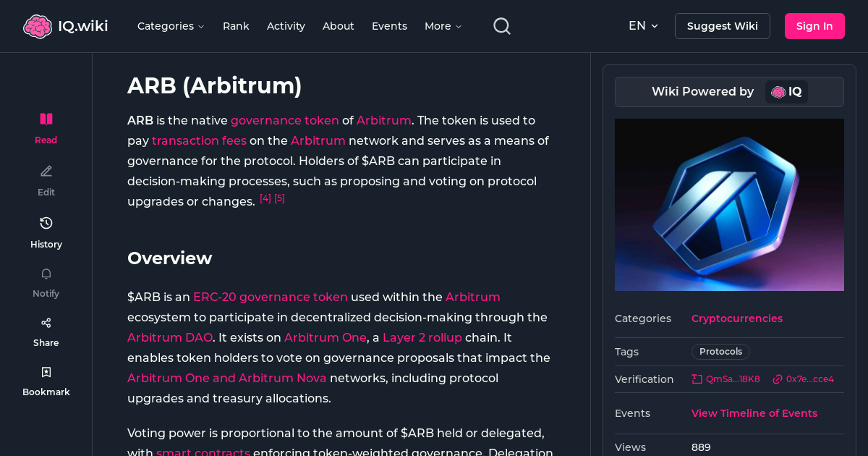Viewport: 868px width, 456px height.
Task: Click the Suggest Wiki button
Action: coord(722,25)
